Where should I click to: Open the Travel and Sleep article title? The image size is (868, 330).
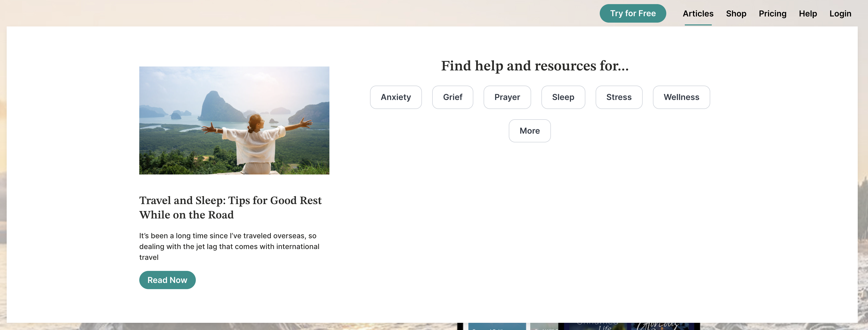point(230,207)
